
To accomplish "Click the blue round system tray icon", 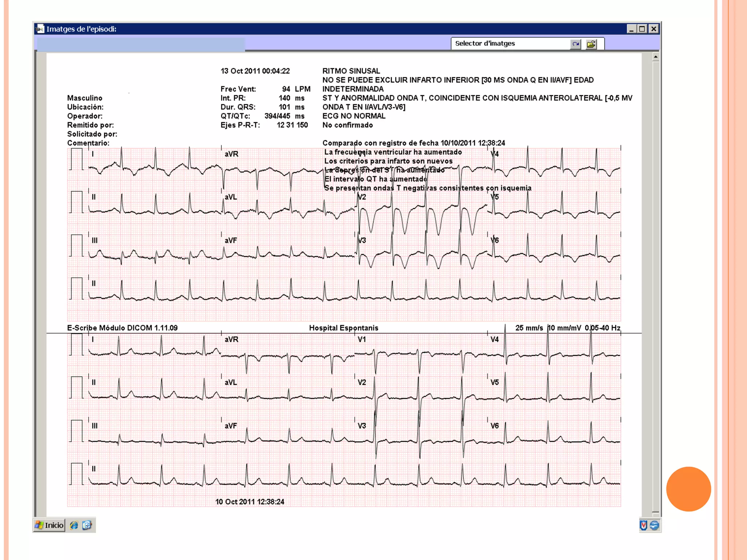I will (654, 525).
